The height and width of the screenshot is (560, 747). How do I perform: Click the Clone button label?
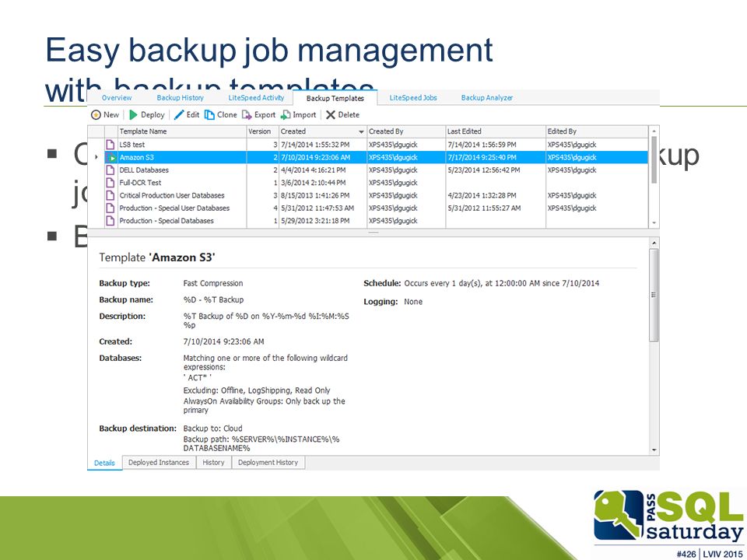tap(226, 115)
